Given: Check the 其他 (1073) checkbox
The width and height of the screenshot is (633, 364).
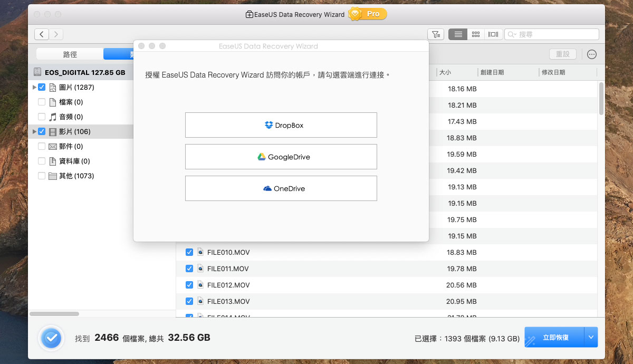Looking at the screenshot, I should click(x=42, y=176).
